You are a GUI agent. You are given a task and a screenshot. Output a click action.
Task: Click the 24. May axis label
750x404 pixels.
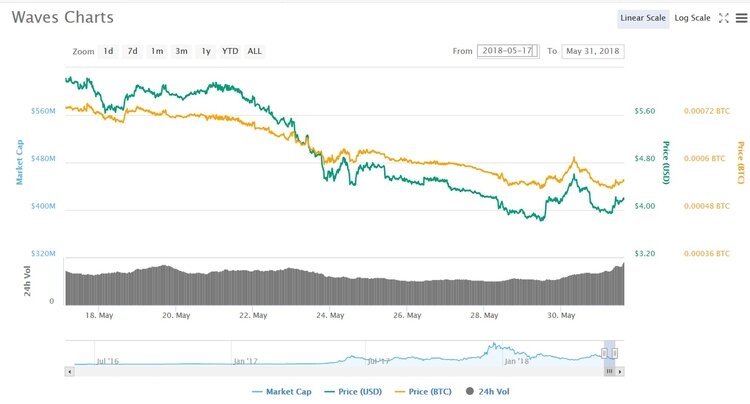click(330, 316)
